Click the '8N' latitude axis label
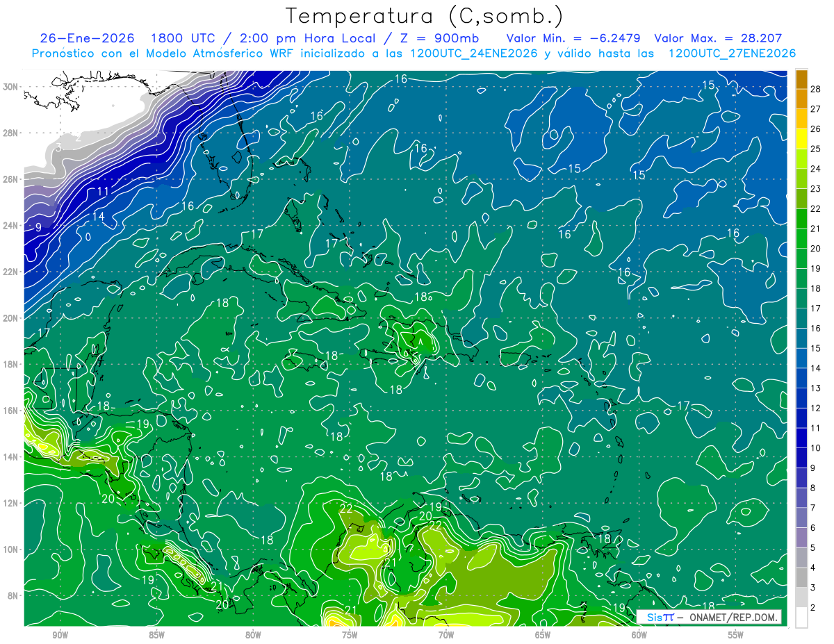 [12, 595]
